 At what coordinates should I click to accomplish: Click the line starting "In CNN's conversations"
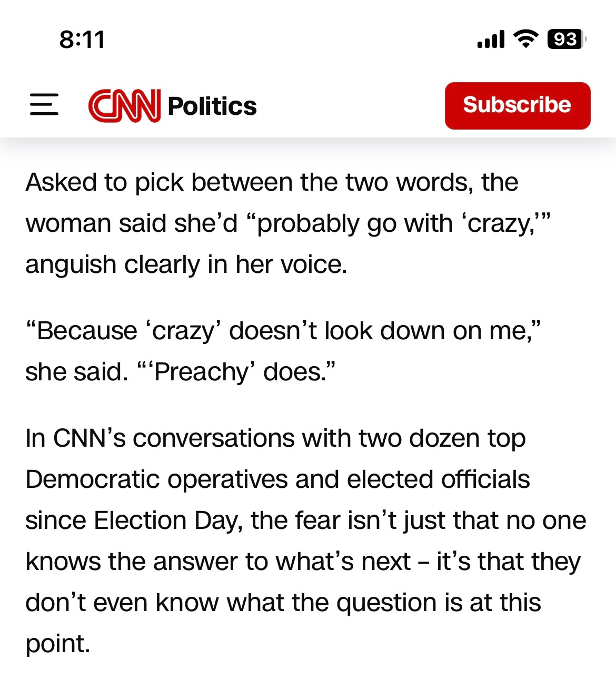point(275,438)
